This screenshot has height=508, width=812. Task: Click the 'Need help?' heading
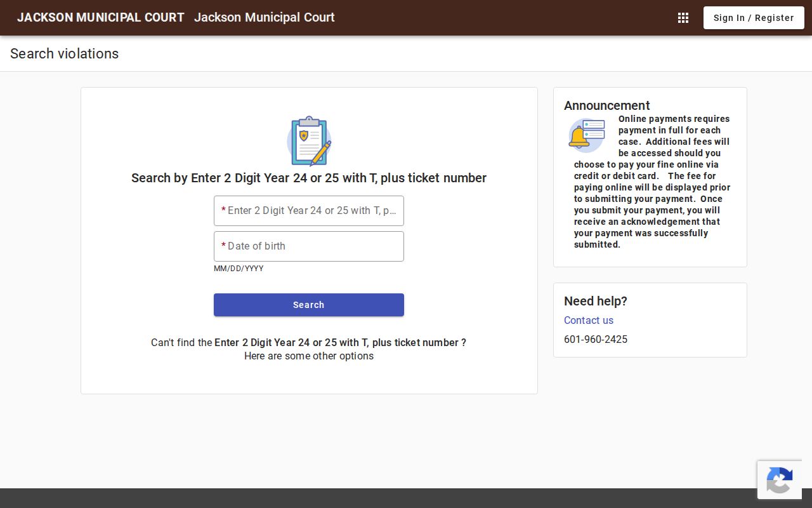(596, 301)
